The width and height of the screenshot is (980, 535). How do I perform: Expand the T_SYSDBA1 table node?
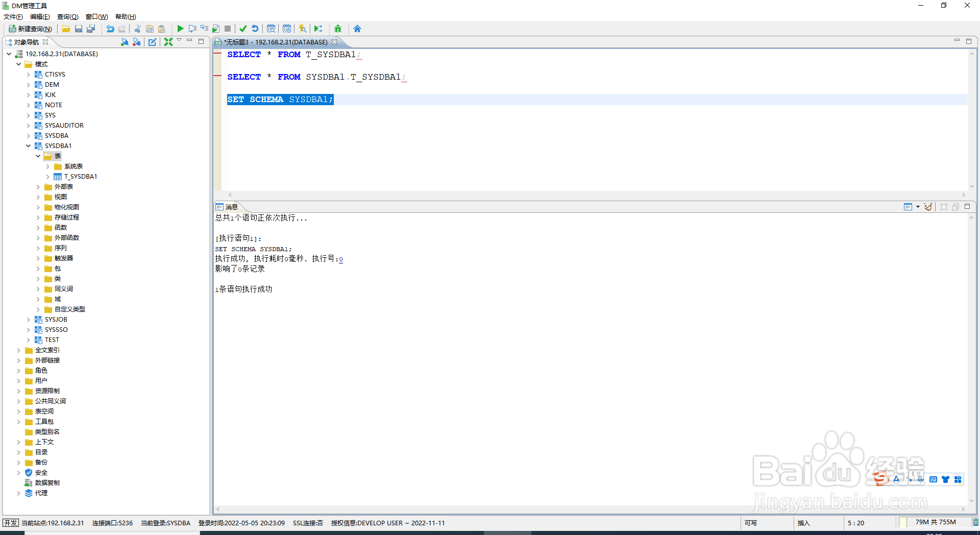tap(47, 177)
